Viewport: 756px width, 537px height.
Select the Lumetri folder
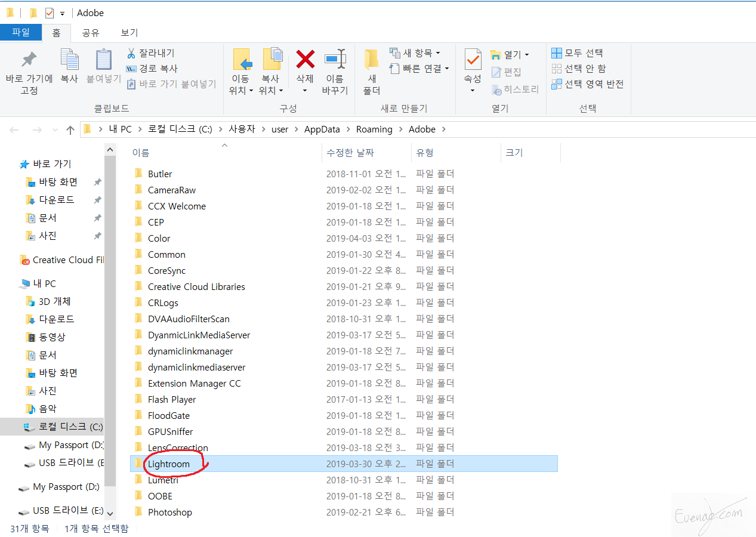pos(162,480)
